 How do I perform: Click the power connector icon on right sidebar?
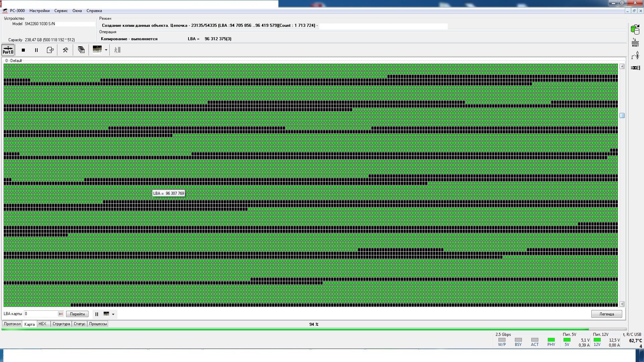pos(635,55)
